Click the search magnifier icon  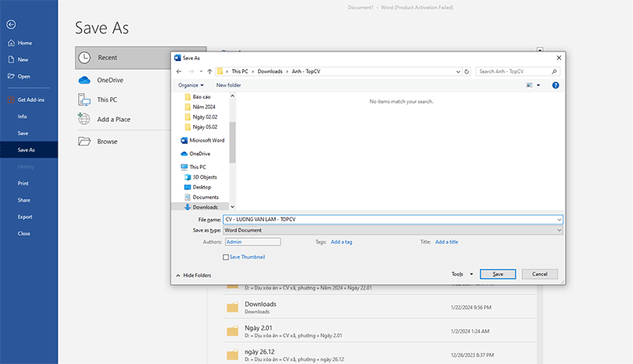[x=555, y=71]
